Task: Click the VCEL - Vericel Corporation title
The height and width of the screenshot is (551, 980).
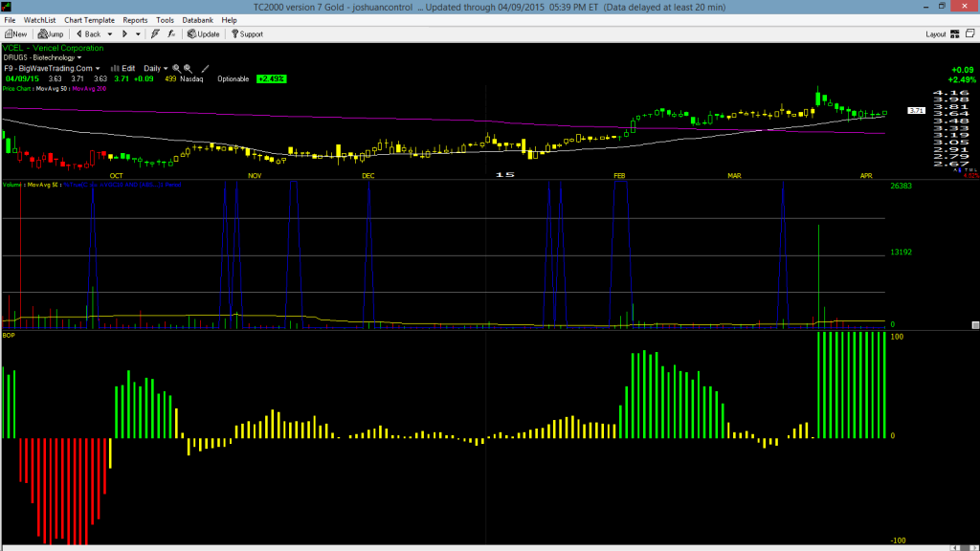Action: click(54, 48)
